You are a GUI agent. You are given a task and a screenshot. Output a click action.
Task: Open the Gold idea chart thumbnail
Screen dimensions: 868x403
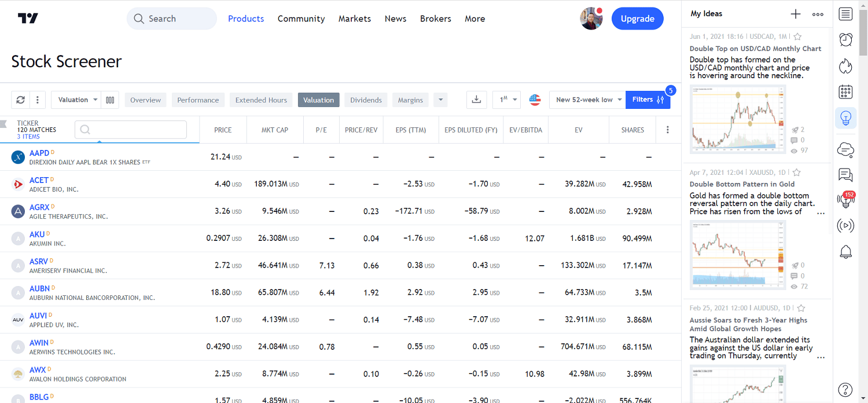pyautogui.click(x=738, y=255)
